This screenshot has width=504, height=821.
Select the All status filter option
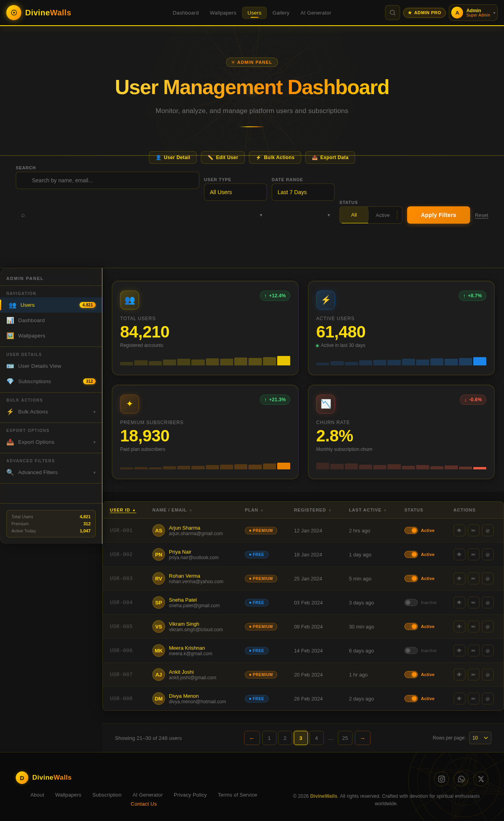pyautogui.click(x=354, y=215)
